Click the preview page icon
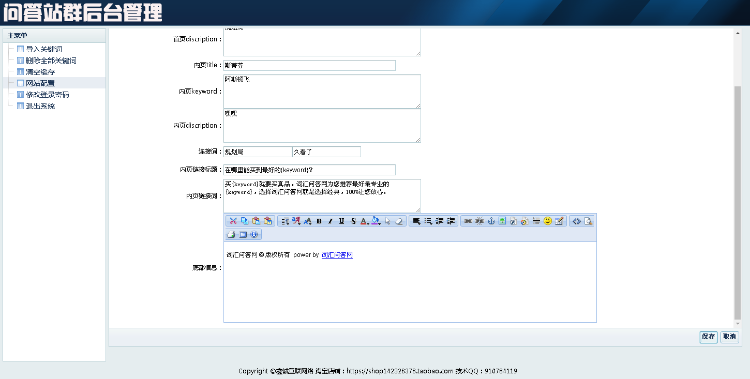This screenshot has width=750, height=379. (x=588, y=221)
